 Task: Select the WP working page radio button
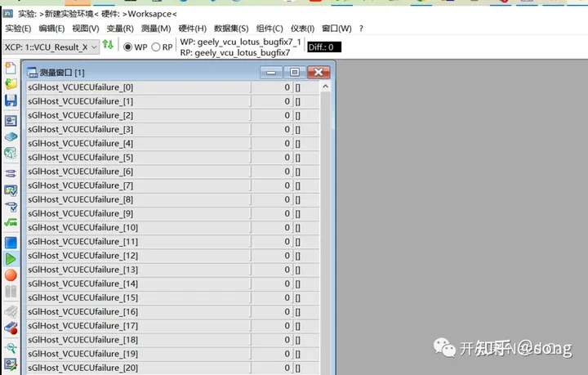tap(127, 47)
